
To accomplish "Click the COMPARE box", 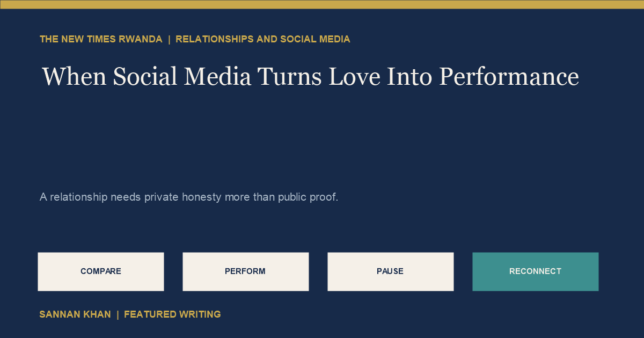I will 101,271.
